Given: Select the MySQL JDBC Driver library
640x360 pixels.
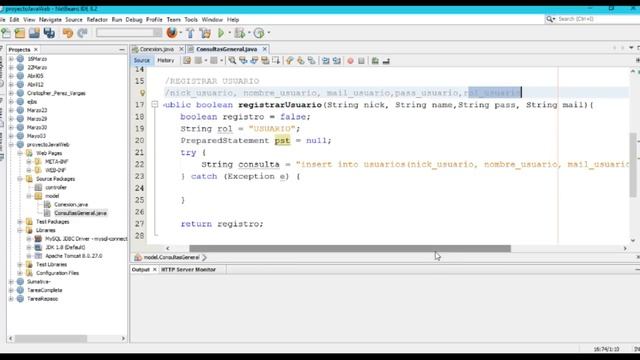Looking at the screenshot, I should tap(86, 239).
